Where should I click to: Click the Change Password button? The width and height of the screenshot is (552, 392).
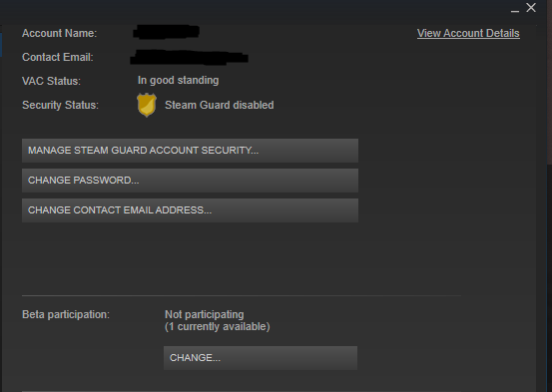click(190, 181)
